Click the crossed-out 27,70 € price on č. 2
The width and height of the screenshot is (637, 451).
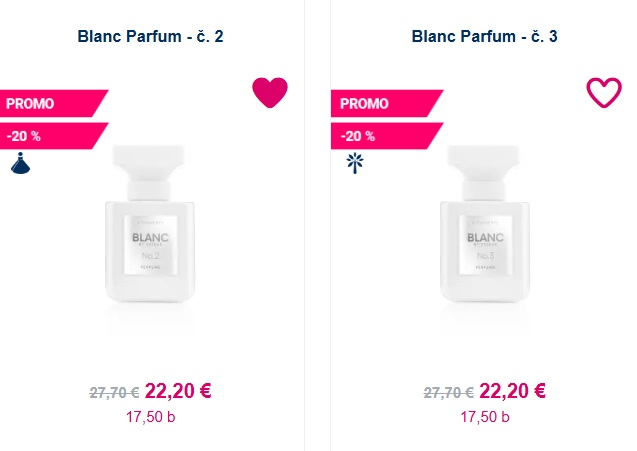point(114,393)
